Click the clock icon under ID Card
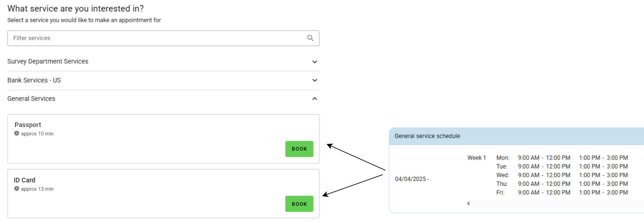This screenshot has width=644, height=222. click(x=17, y=188)
